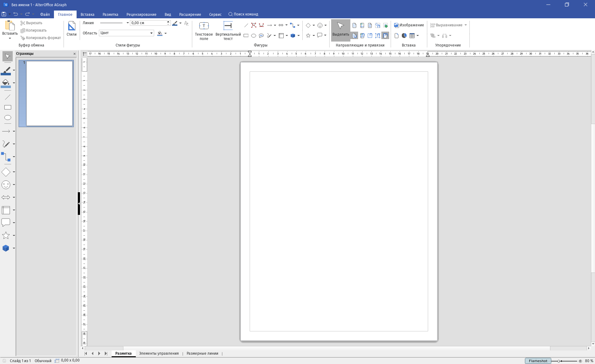Click the new page icon in Вставка group
This screenshot has width=595, height=364.
[x=396, y=36]
